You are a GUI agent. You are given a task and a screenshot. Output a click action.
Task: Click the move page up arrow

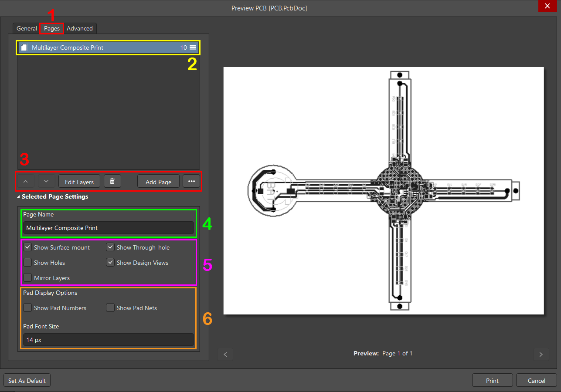click(x=26, y=181)
